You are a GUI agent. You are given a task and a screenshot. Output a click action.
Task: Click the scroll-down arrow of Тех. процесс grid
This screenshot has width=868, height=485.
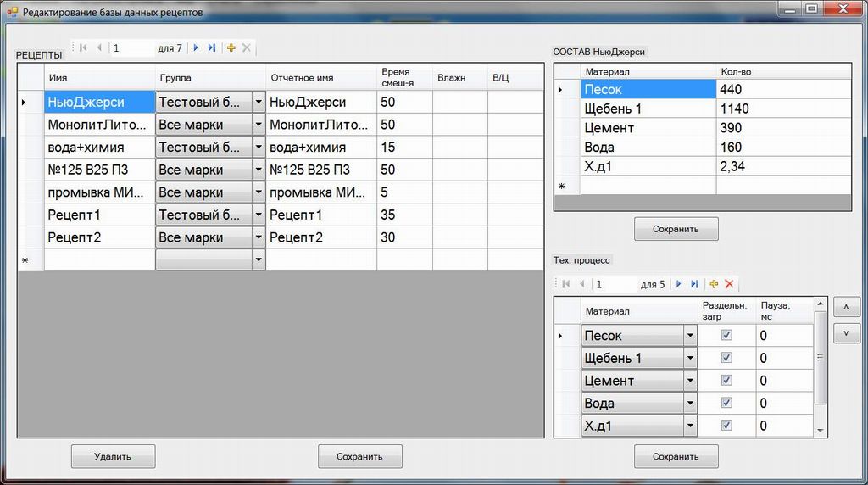(821, 430)
